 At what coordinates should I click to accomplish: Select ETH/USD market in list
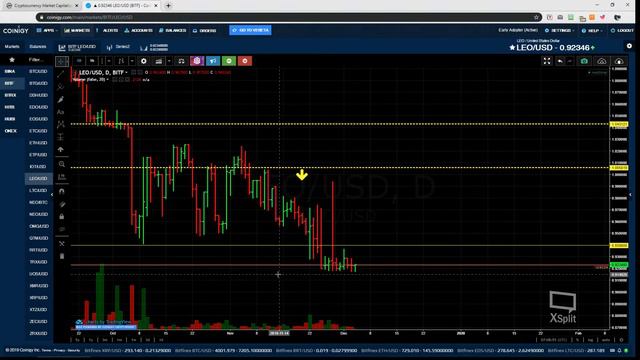pos(38,143)
